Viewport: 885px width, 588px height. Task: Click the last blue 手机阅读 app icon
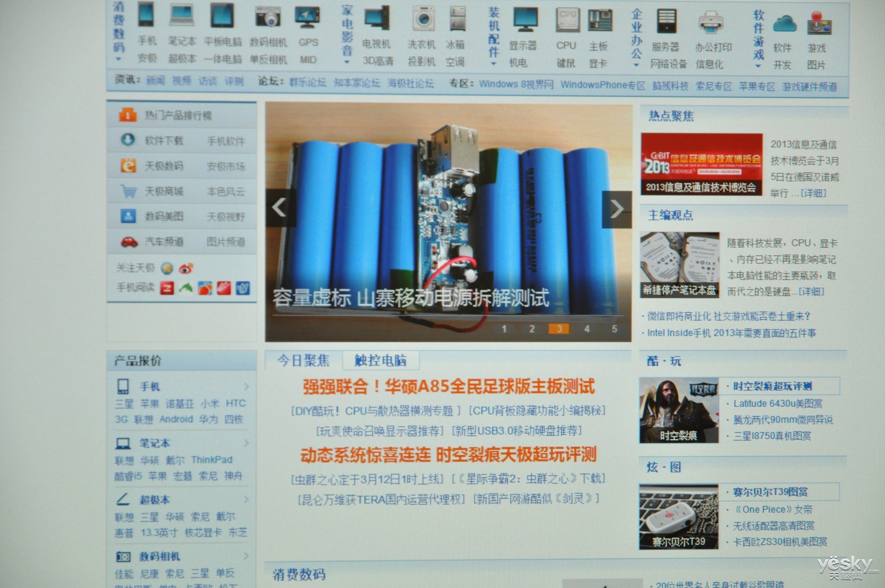242,288
